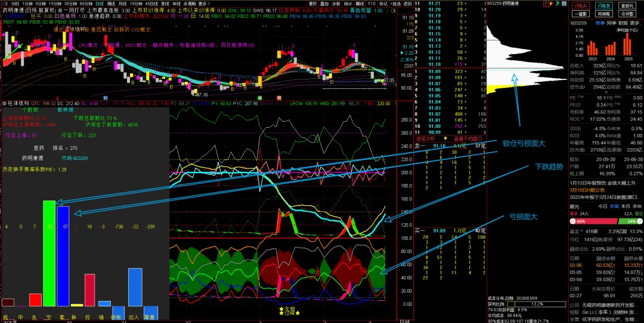The width and height of the screenshot is (644, 323).
Task: Select 本月 in the 眼光 section
Action: (x=626, y=207)
